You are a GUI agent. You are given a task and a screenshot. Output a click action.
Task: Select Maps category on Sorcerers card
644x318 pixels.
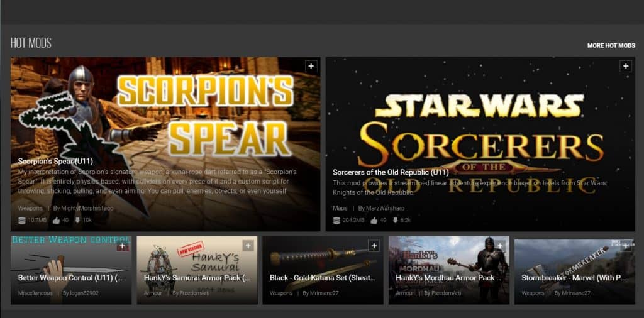click(x=340, y=209)
